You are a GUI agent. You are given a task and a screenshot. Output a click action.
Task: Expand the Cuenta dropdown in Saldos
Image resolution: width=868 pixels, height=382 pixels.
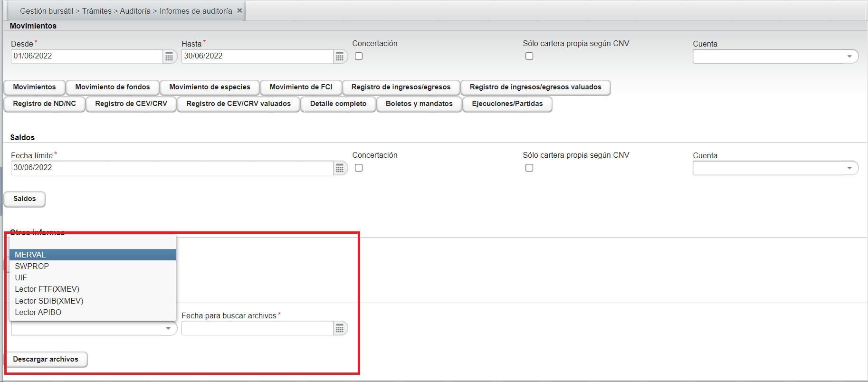pos(849,168)
